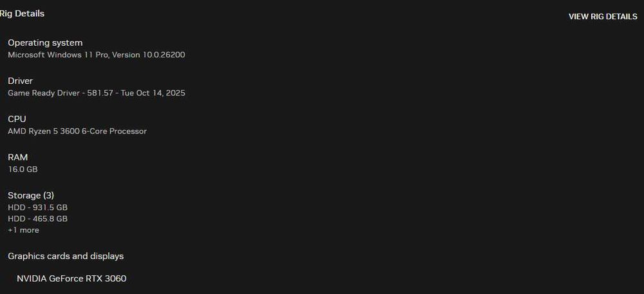The height and width of the screenshot is (294, 644).
Task: Select the HDD - 465.8 GB entry
Action: [x=37, y=219]
